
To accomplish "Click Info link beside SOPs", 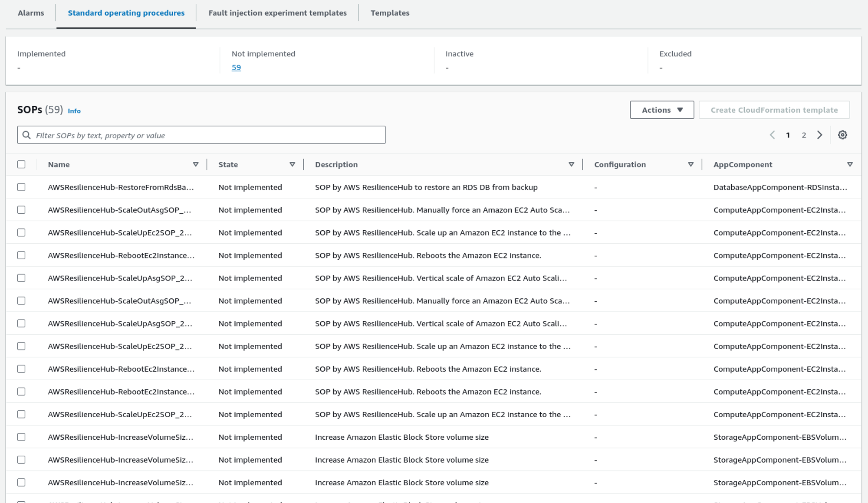I will click(74, 111).
